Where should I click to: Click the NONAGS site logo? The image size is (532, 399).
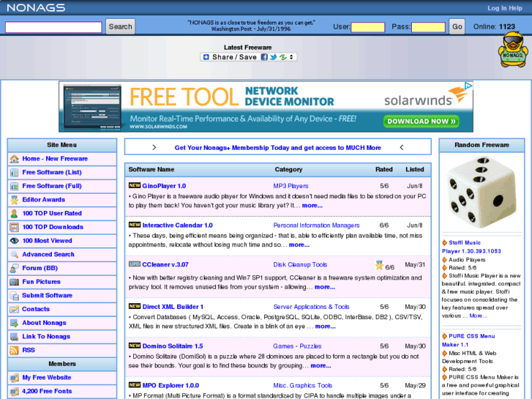coord(36,8)
